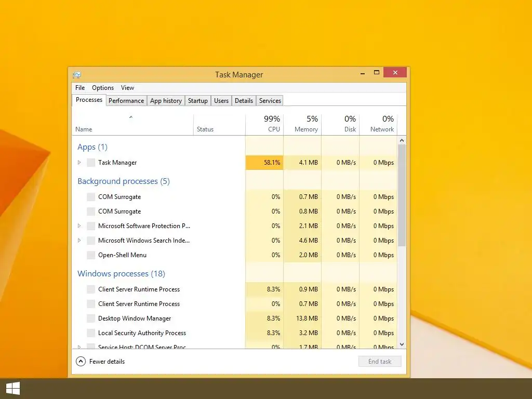Click the 0.9 MB memory cell
The image size is (532, 399).
click(x=302, y=289)
